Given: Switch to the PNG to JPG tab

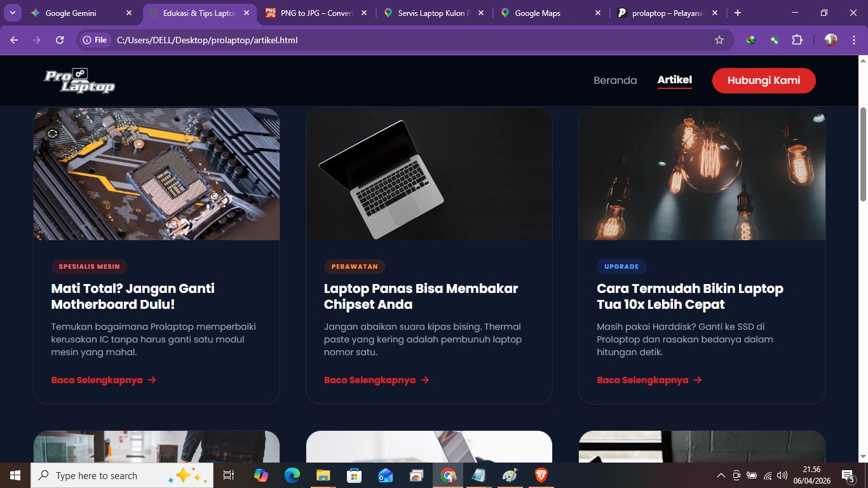Looking at the screenshot, I should (316, 13).
